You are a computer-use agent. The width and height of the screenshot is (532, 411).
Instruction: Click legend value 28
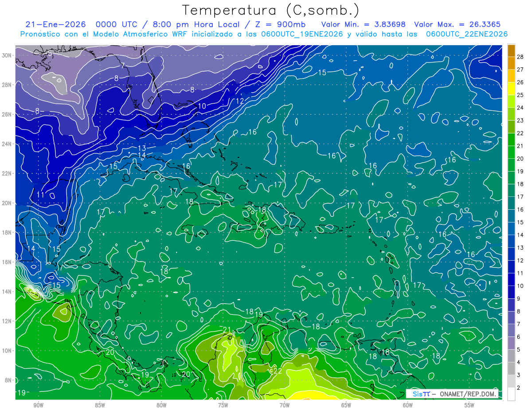pos(521,57)
